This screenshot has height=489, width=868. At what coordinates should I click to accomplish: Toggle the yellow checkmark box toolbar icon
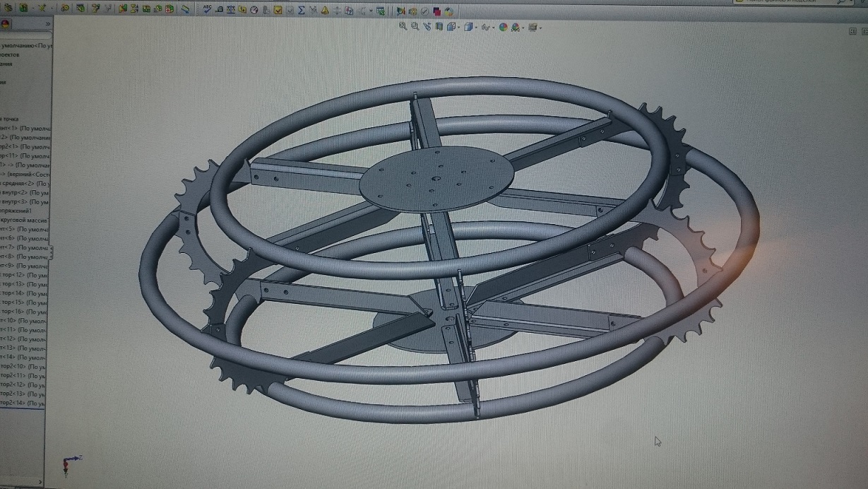pos(278,11)
